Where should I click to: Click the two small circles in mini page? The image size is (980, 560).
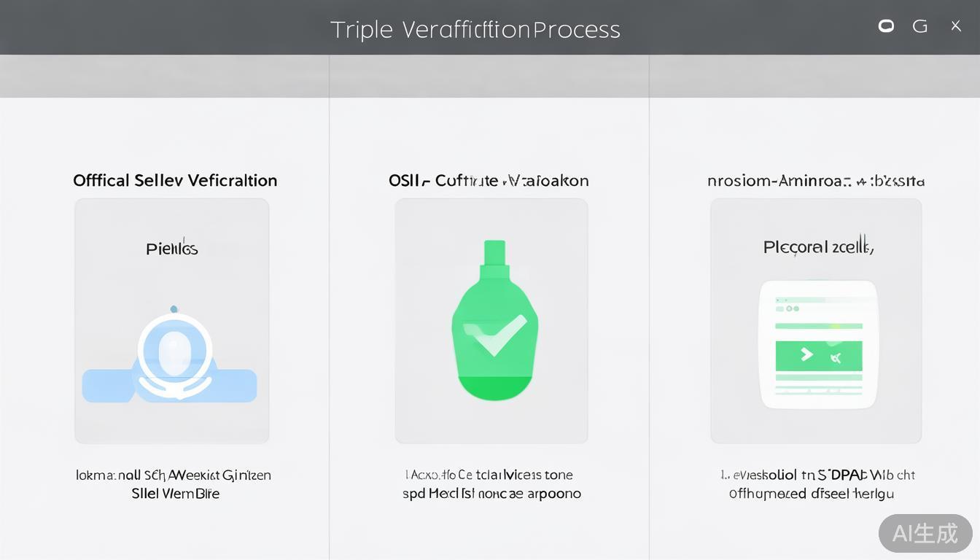(x=792, y=308)
